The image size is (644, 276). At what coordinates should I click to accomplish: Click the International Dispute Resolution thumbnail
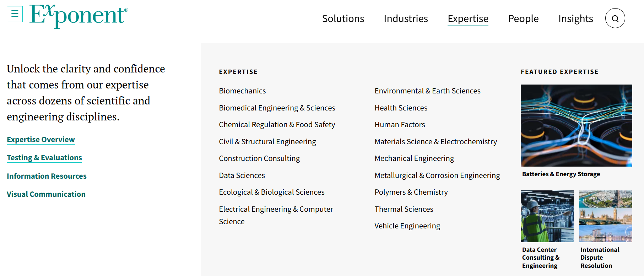(x=605, y=216)
